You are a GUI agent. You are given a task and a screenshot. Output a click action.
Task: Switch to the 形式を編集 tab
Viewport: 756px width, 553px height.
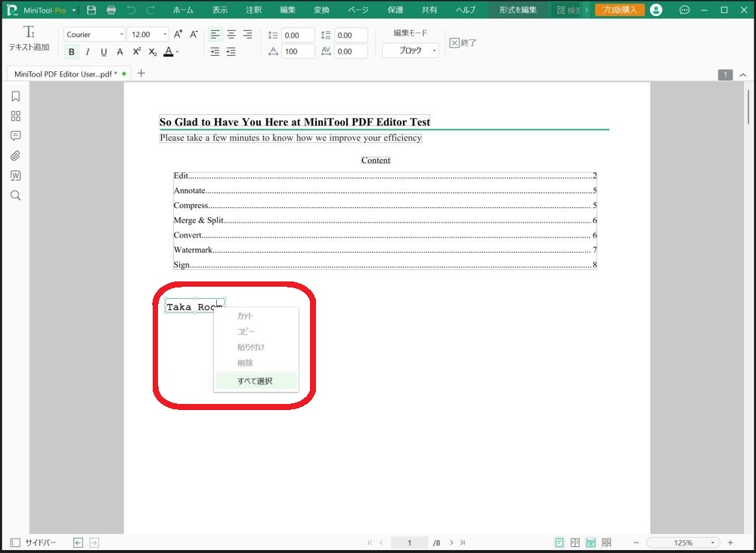click(x=518, y=10)
